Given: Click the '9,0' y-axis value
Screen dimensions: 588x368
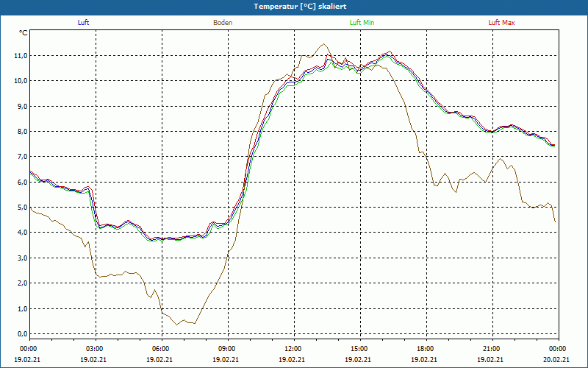Looking at the screenshot, I should pos(22,106).
